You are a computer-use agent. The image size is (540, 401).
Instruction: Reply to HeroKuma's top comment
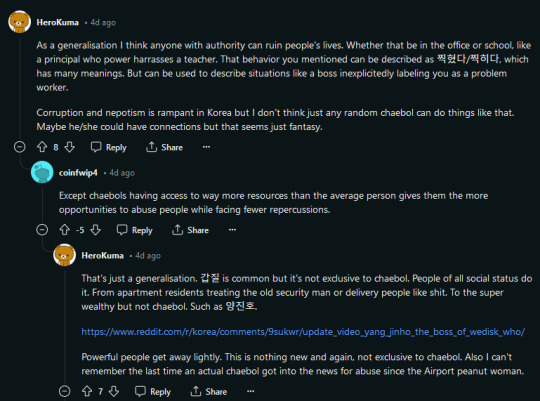tap(109, 147)
